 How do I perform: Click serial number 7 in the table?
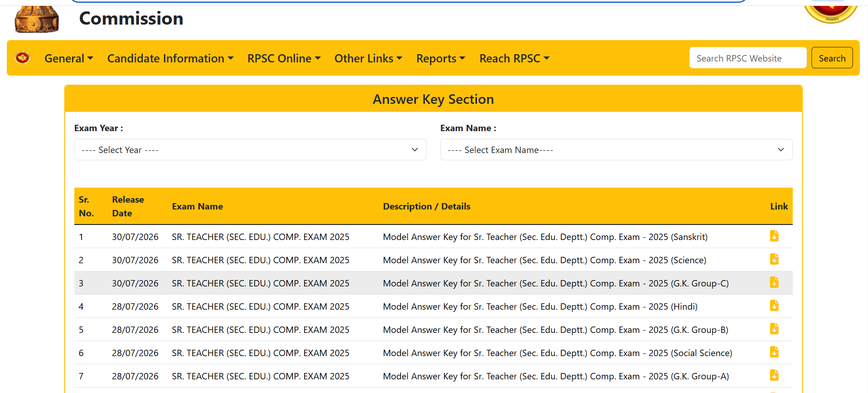[81, 376]
